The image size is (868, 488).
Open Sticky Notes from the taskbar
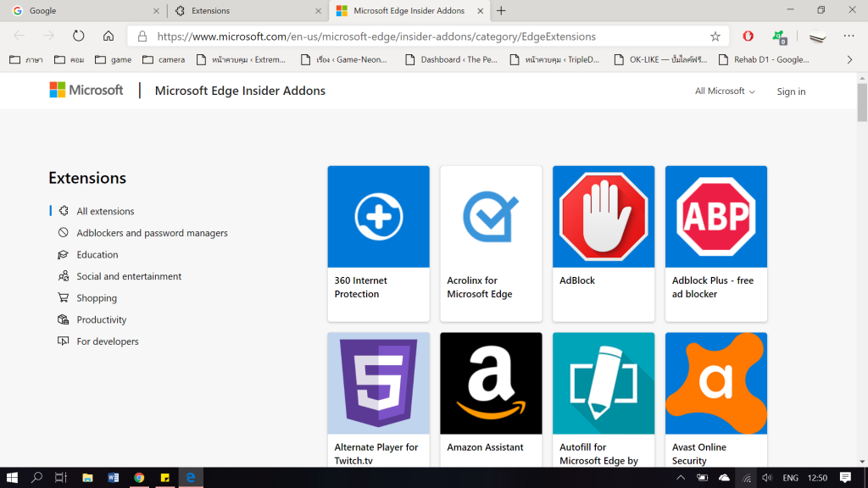165,478
